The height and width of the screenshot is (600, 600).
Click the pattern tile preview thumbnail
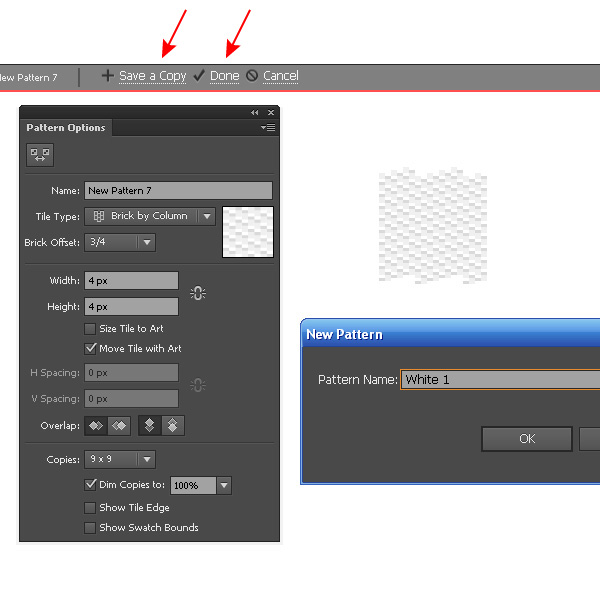pos(248,232)
